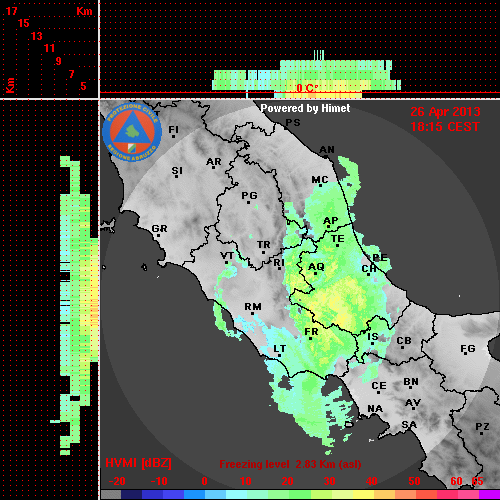Click the '-20' dBZ scale value
This screenshot has width=500, height=500.
point(117,481)
